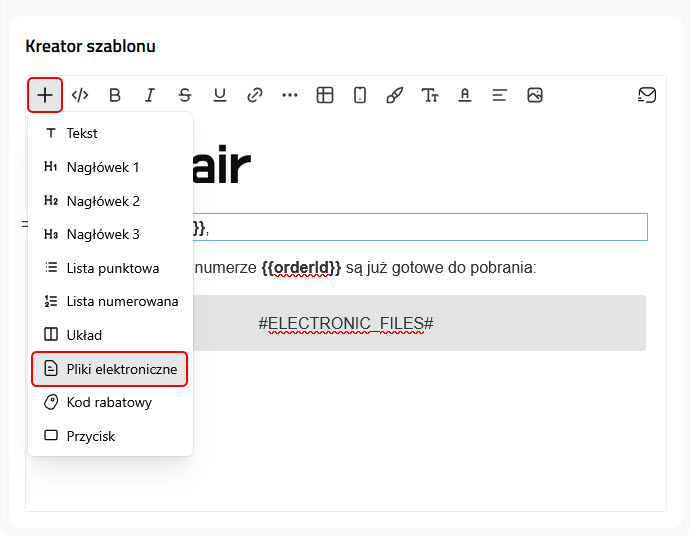
Task: Add Przycisk button block
Action: coord(110,436)
